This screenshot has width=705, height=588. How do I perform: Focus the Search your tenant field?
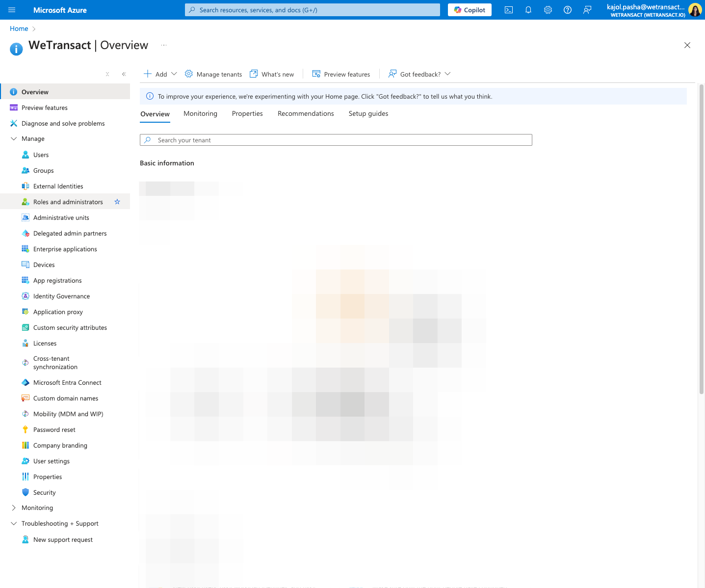(336, 140)
